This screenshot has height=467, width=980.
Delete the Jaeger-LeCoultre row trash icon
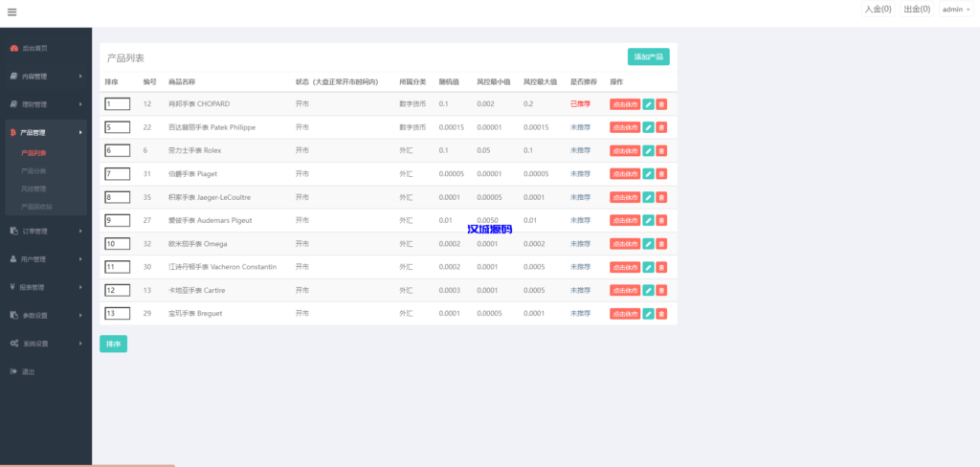coord(662,197)
